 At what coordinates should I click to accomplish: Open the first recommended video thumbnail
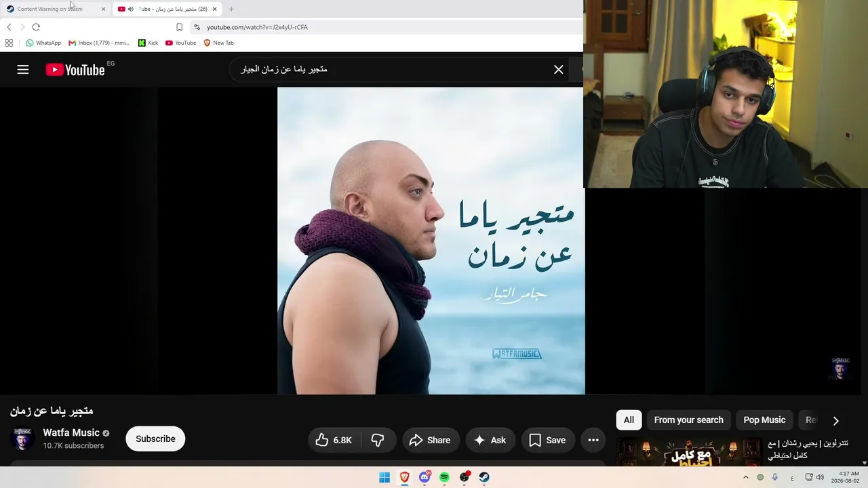click(689, 452)
